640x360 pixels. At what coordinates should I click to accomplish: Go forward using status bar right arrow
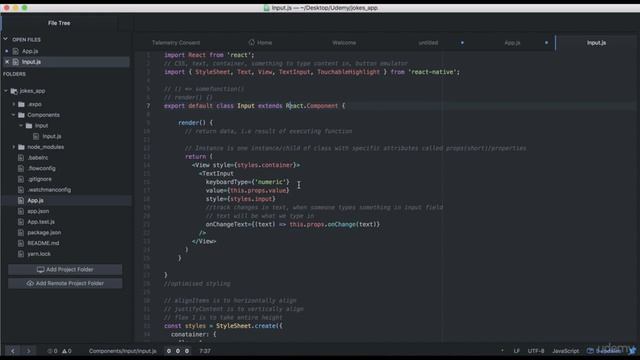[28, 351]
